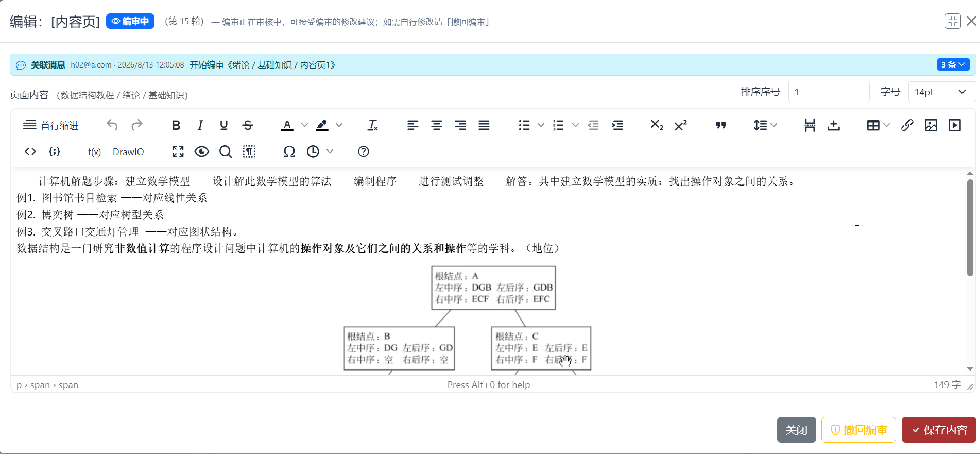
Task: Toggle 首行缩进 first-line indent
Action: point(51,125)
